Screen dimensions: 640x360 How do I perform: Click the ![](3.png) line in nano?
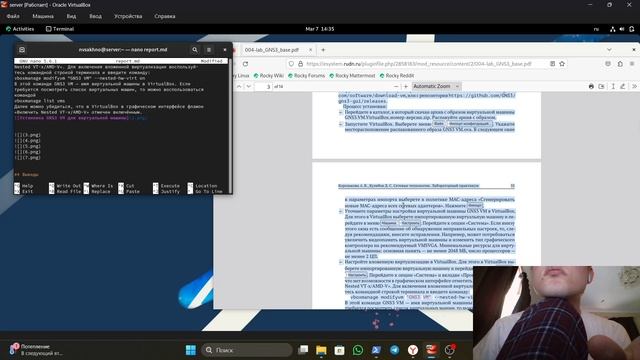(28, 135)
